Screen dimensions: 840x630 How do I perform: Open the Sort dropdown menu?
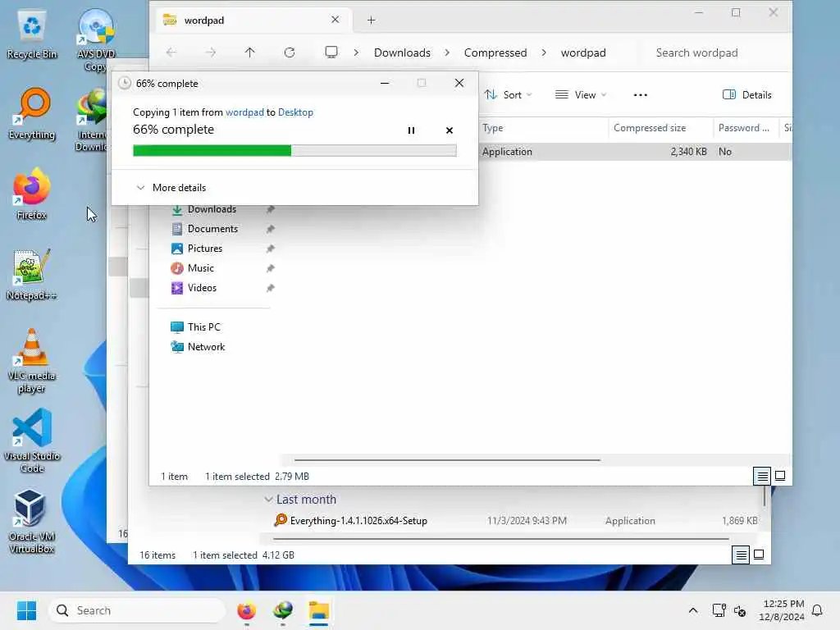point(508,95)
